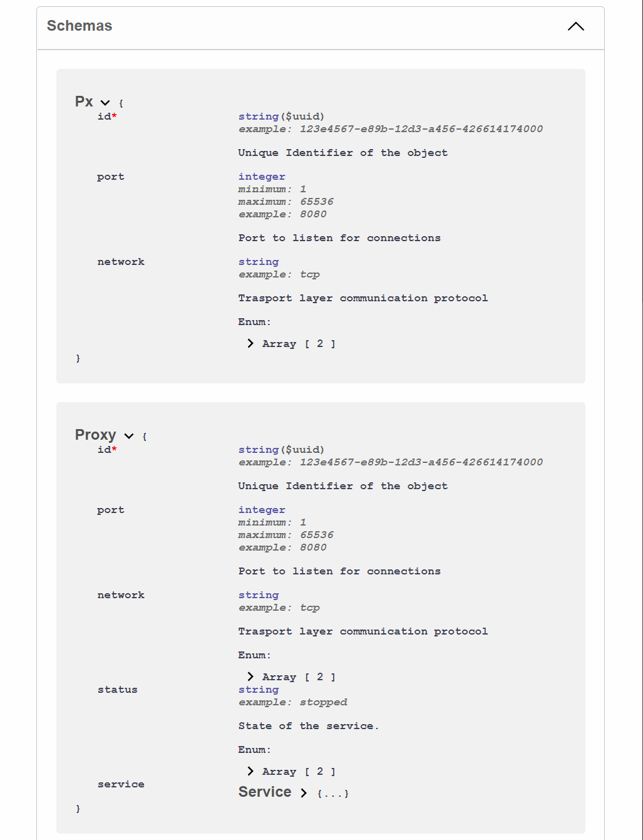
Task: Click the Proxy integer type label
Action: [262, 510]
